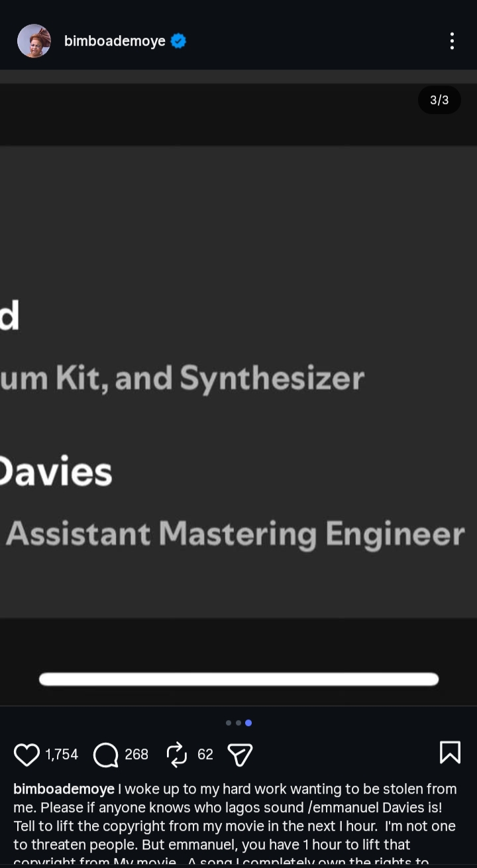
Task: Tap the 3/3 slide counter badge
Action: [x=439, y=100]
